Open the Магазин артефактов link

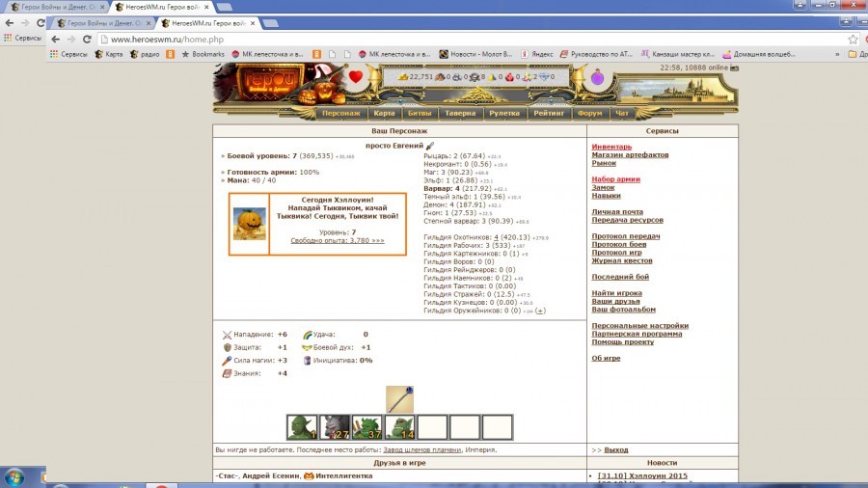(x=630, y=155)
